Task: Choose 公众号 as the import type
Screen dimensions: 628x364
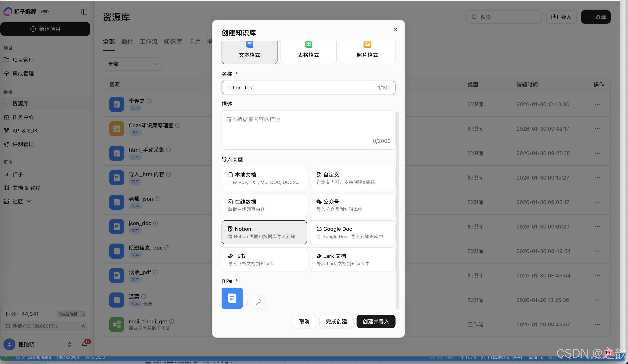Action: click(x=352, y=205)
